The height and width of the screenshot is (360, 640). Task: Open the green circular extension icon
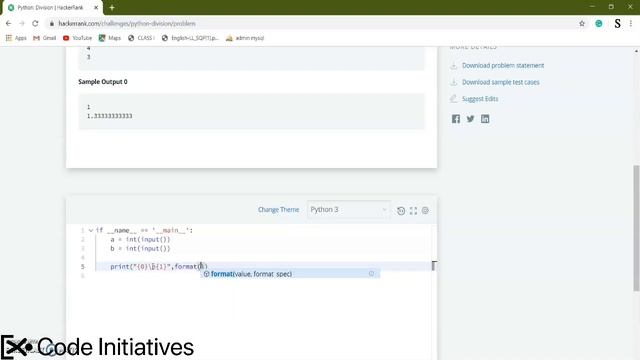(599, 24)
